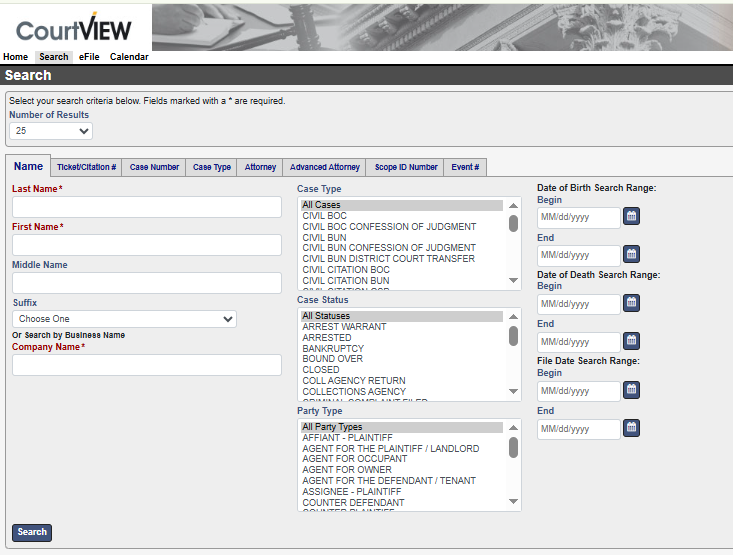The image size is (733, 555).
Task: Select CLOSED status
Action: pos(402,370)
